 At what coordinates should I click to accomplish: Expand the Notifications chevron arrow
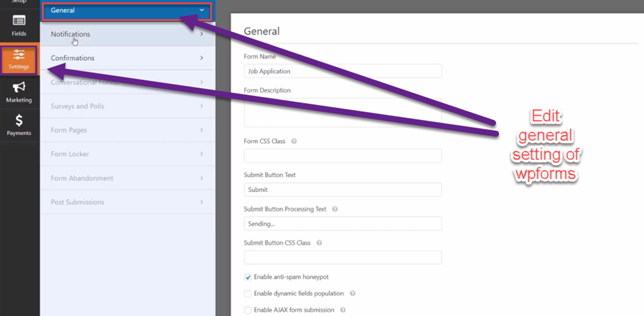[201, 34]
